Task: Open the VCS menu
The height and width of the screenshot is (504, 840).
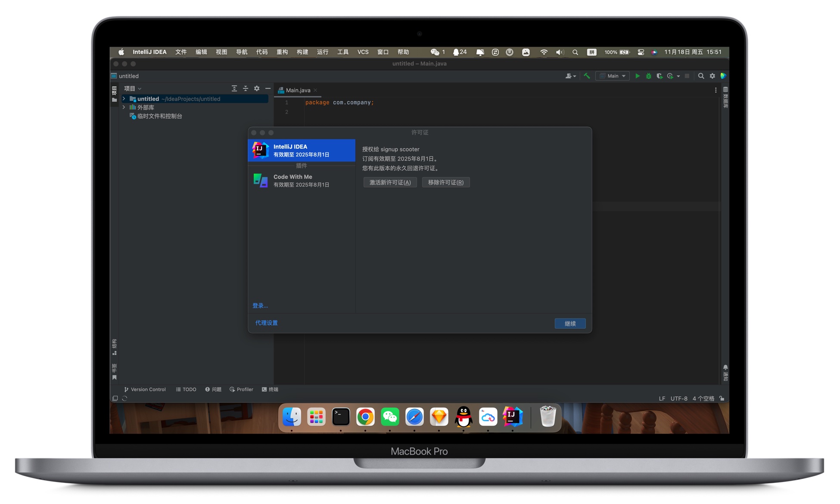Action: pos(363,52)
